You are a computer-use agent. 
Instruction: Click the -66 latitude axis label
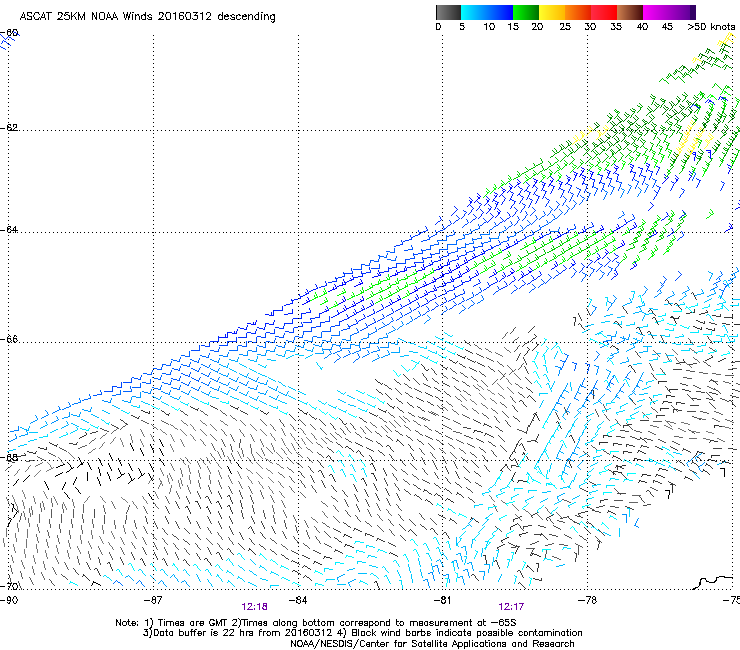[x=9, y=339]
